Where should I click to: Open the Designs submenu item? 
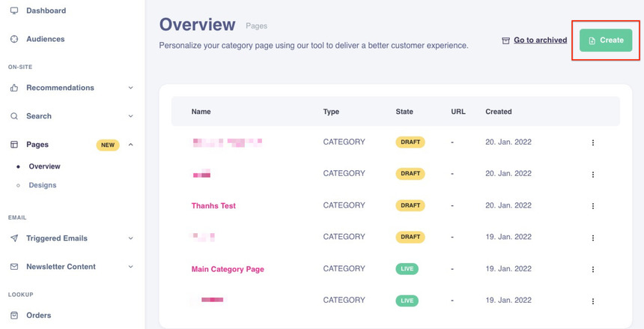(x=42, y=185)
